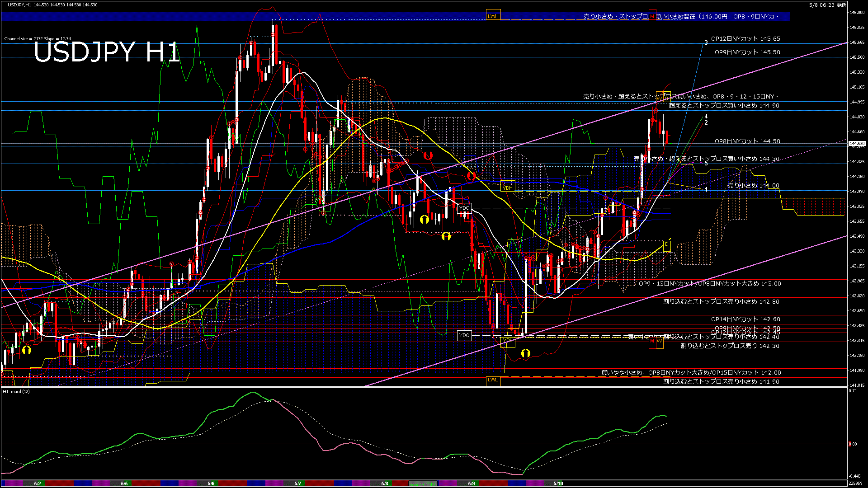The height and width of the screenshot is (488, 868).
Task: Click the H1 macd (12) indicator label
Action: (16, 392)
